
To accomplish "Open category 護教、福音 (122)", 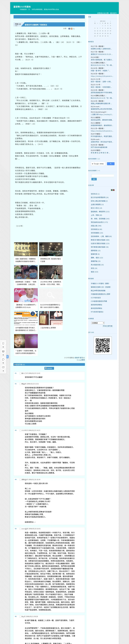I will click(97, 257).
